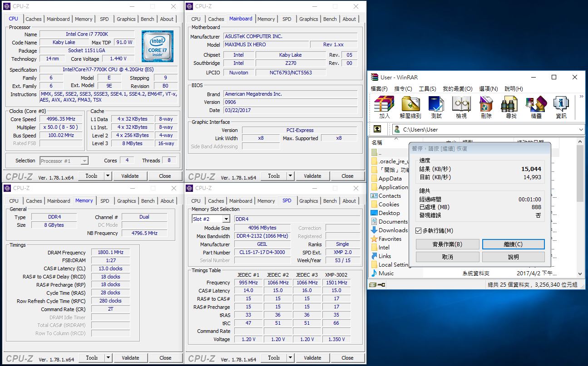Click the Part Number CL15-17-17 D4-3000 field
588x366 pixels.
point(262,253)
